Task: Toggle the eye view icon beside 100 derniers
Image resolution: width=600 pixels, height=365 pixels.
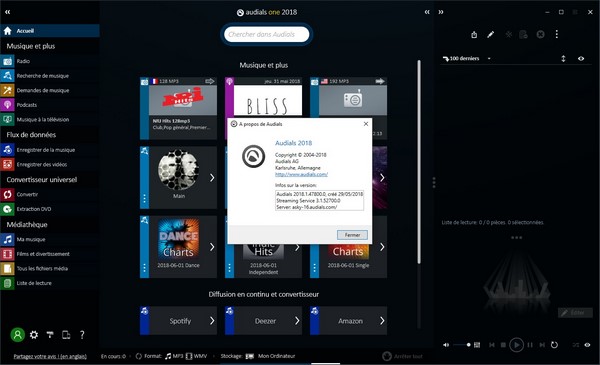Action: (x=581, y=59)
